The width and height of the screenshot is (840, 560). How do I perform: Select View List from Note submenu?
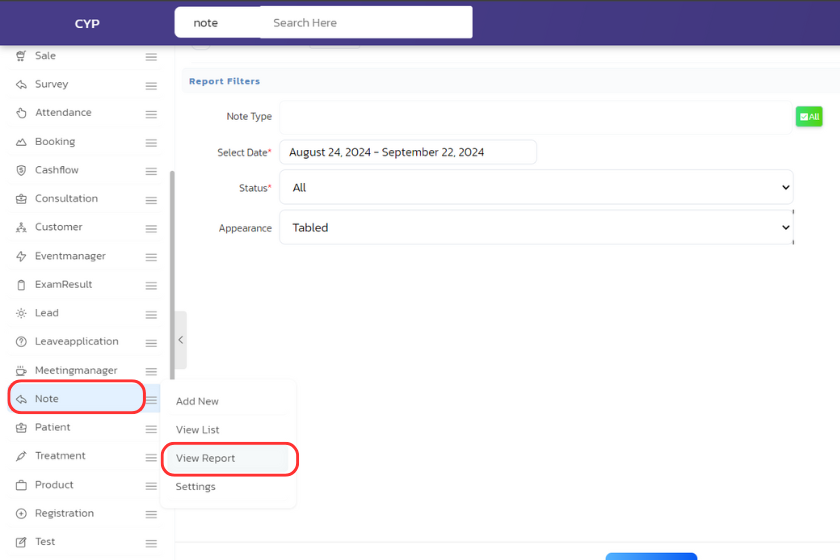click(198, 430)
